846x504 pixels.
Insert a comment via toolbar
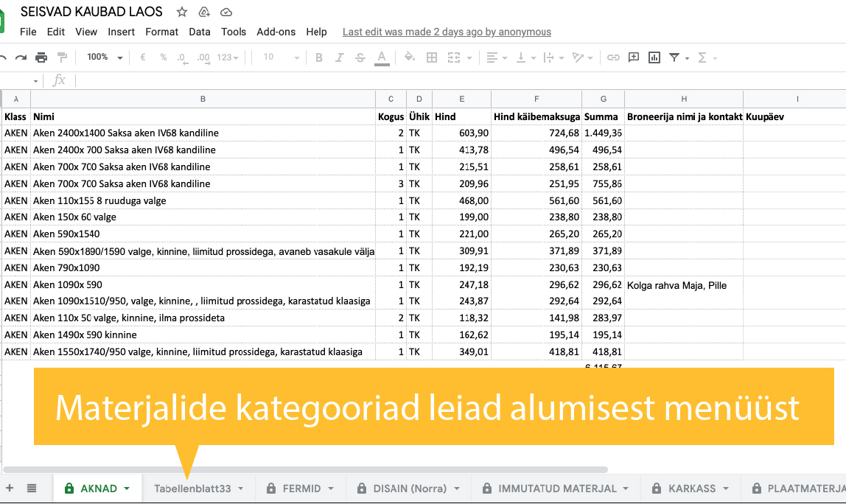[634, 57]
